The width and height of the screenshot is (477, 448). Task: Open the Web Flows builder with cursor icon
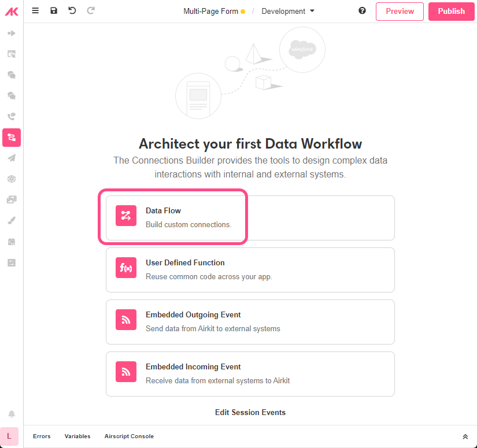[x=12, y=54]
